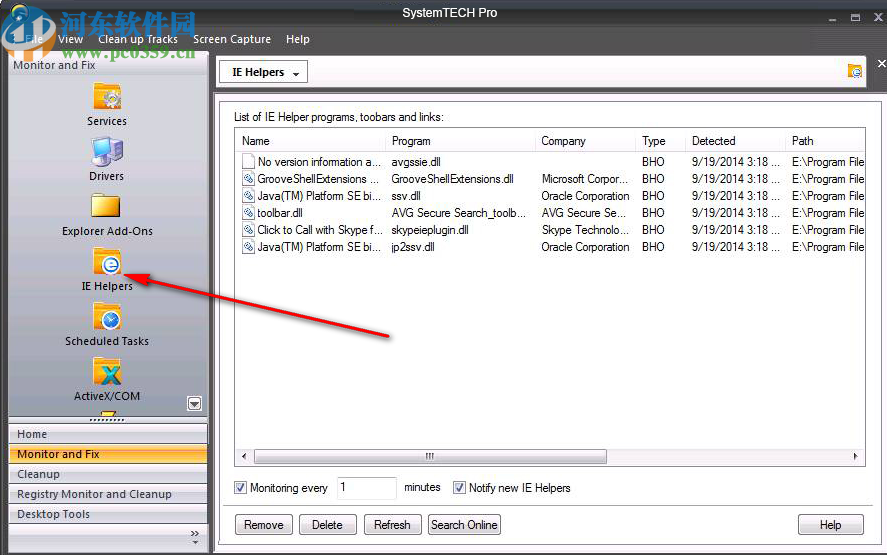Switch to the Cleanup section tab
The image size is (887, 555).
click(x=38, y=474)
